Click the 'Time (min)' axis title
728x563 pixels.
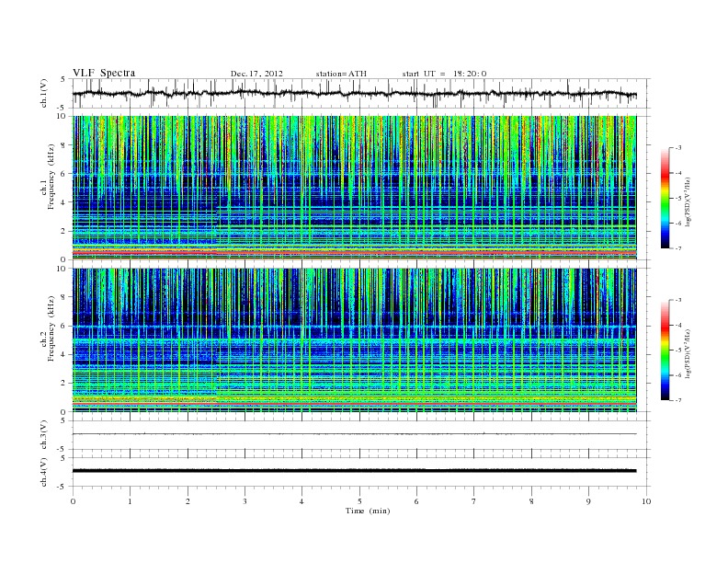(368, 511)
